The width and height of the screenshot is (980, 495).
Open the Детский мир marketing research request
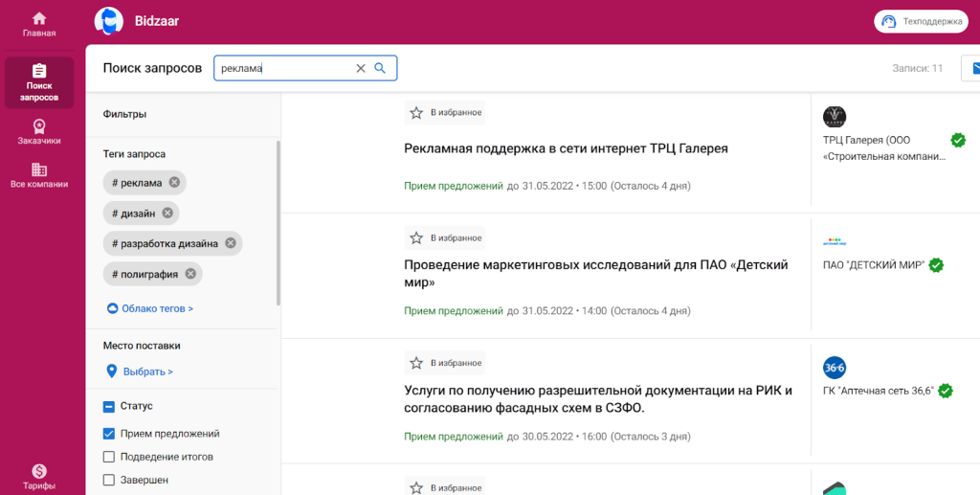(x=595, y=274)
